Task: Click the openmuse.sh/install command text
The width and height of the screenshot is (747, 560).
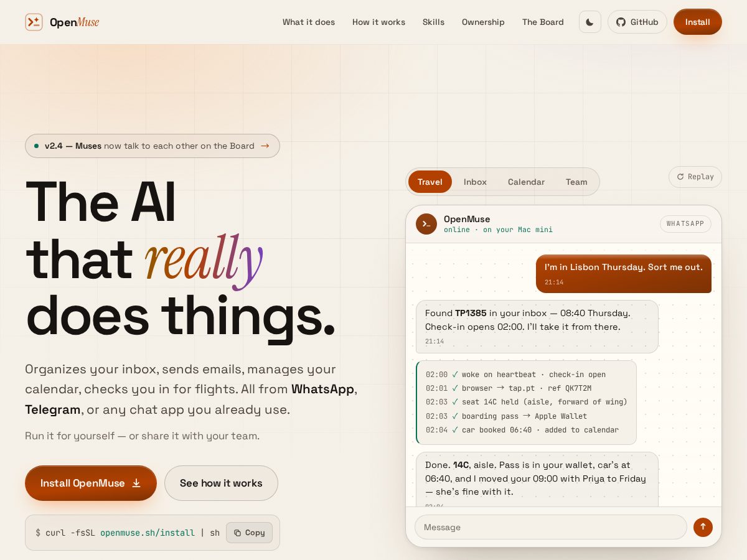Action: point(148,533)
